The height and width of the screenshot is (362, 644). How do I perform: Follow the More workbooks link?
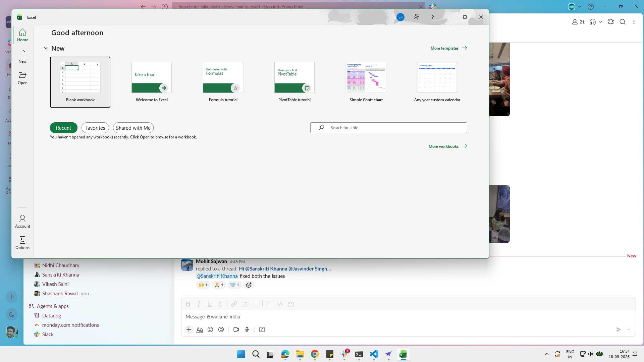(448, 146)
